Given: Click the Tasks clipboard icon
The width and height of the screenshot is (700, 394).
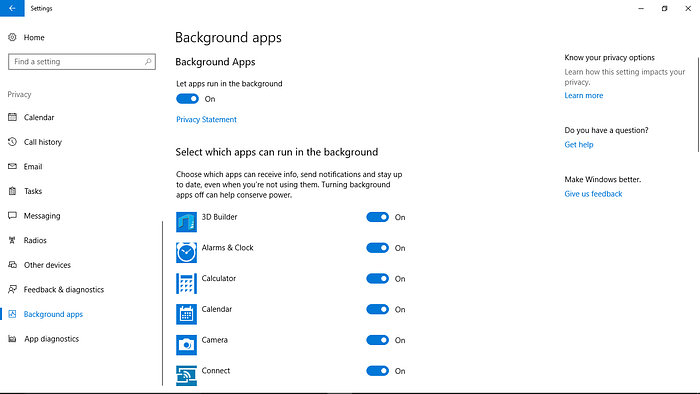Looking at the screenshot, I should click(x=12, y=191).
